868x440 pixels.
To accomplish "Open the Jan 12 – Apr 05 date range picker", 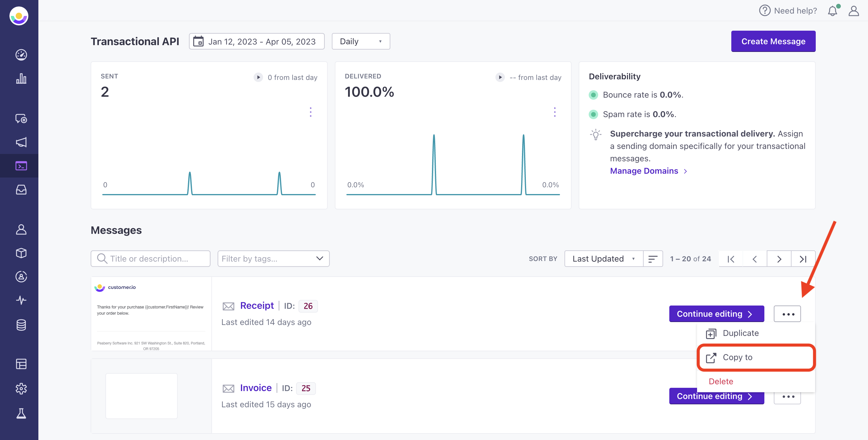I will pyautogui.click(x=257, y=41).
